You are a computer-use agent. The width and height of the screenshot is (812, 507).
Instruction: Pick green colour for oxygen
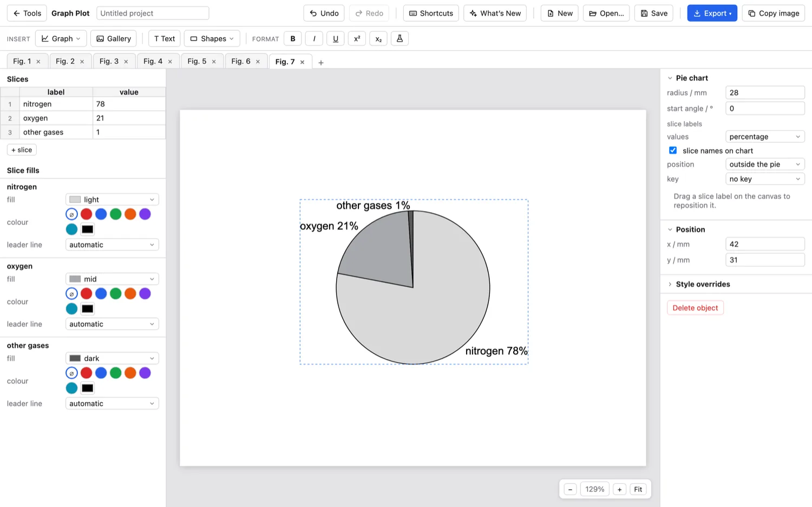(115, 294)
